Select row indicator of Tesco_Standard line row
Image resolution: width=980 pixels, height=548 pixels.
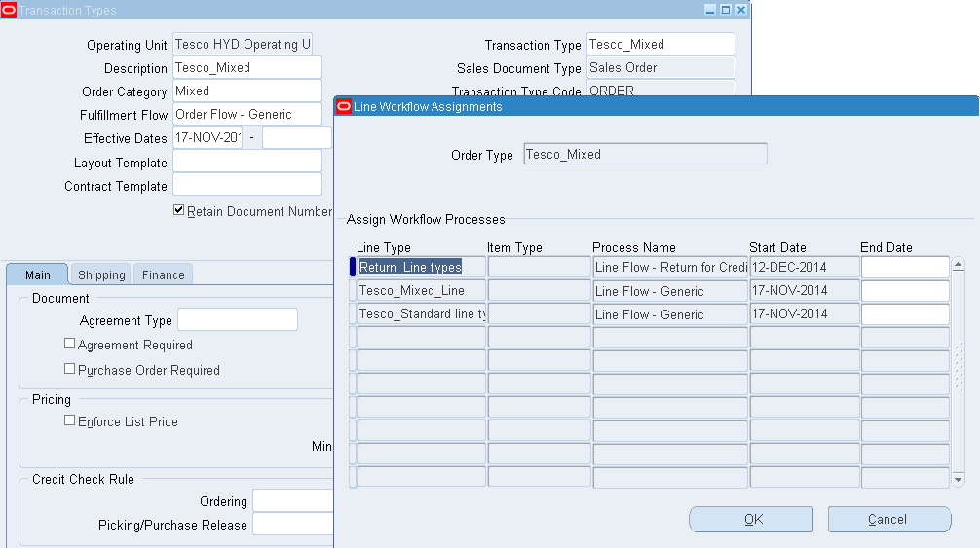pos(353,314)
